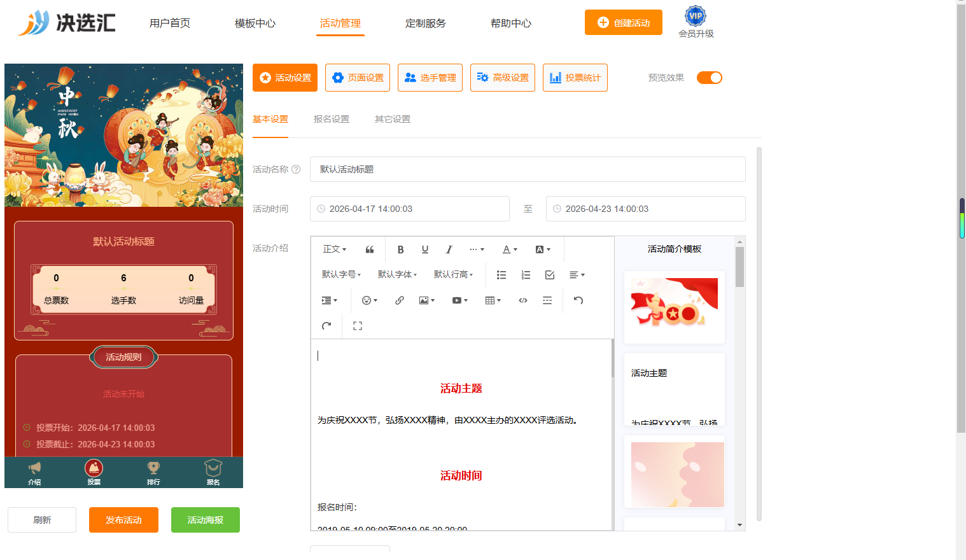Insert a bulleted list

501,275
